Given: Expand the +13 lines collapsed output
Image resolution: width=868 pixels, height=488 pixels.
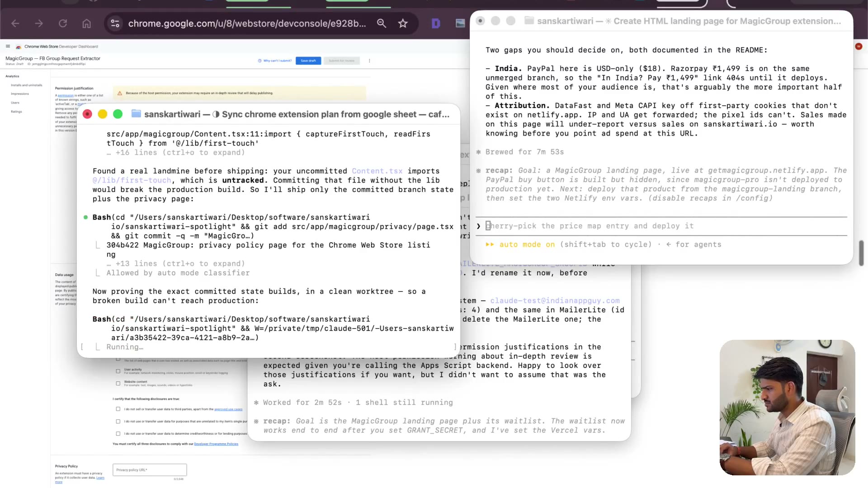Looking at the screenshot, I should [x=176, y=264].
